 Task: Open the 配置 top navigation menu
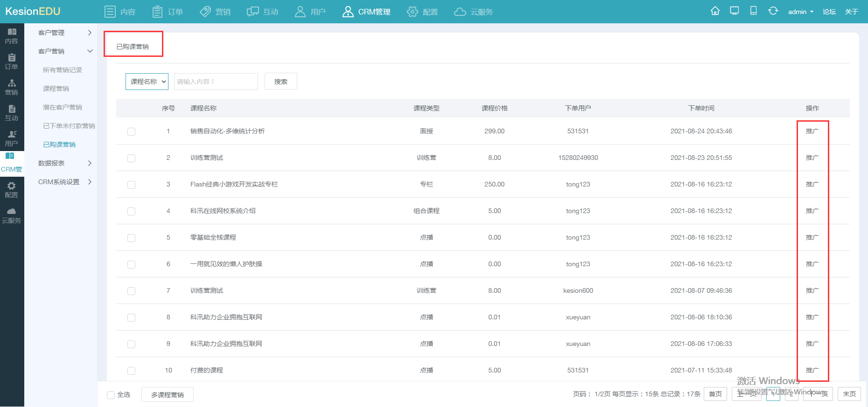pos(422,12)
